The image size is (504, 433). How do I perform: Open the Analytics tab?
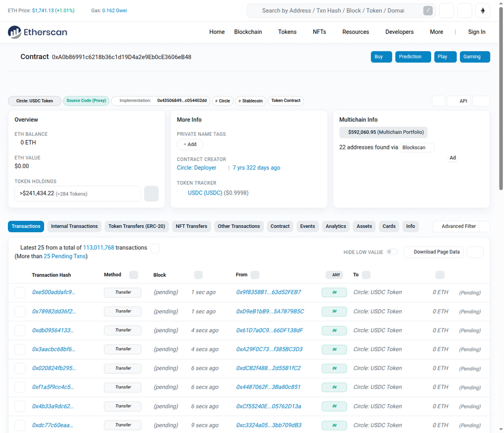point(336,226)
